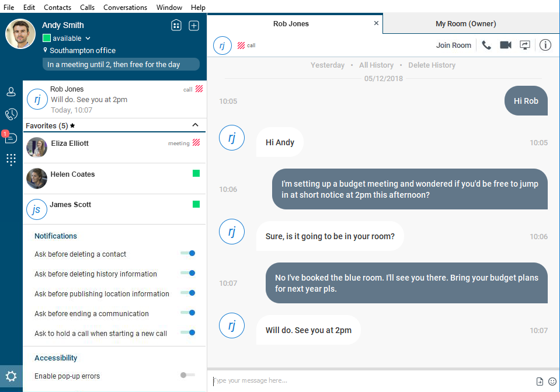Click the rj avatar in chat header

[222, 45]
